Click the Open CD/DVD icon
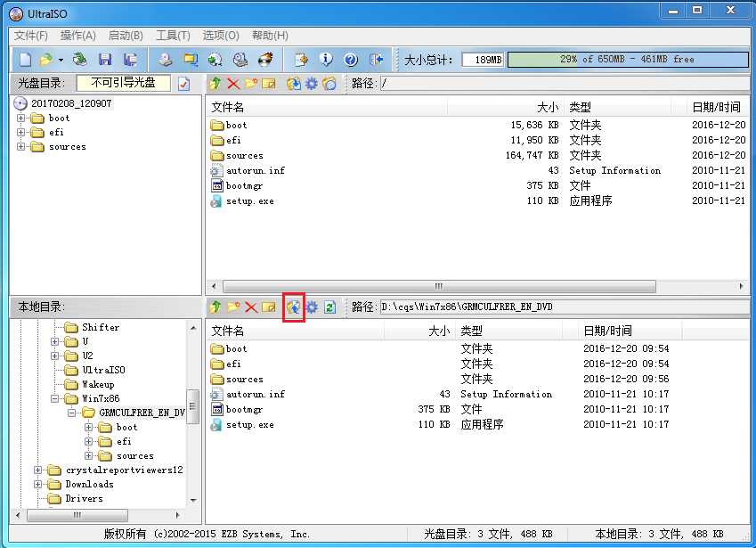This screenshot has height=548, width=756. [x=80, y=60]
